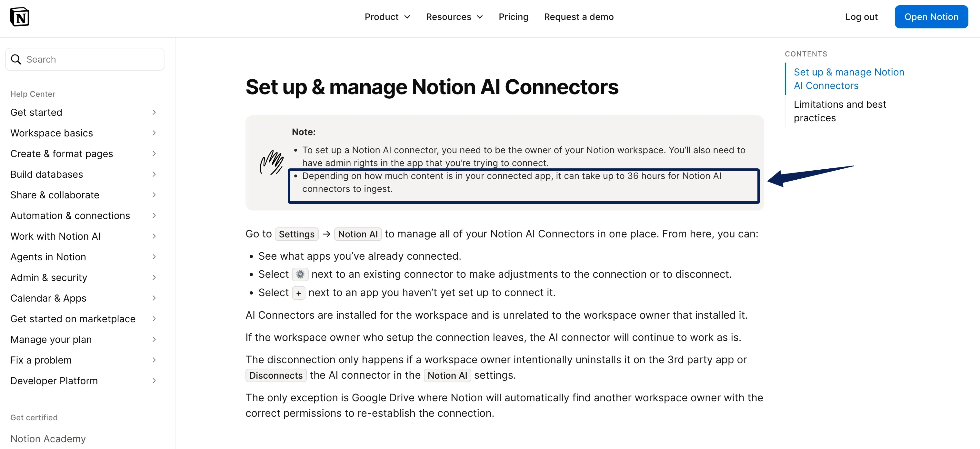Viewport: 980px width, 449px height.
Task: Expand Manage your plan section
Action: click(84, 339)
